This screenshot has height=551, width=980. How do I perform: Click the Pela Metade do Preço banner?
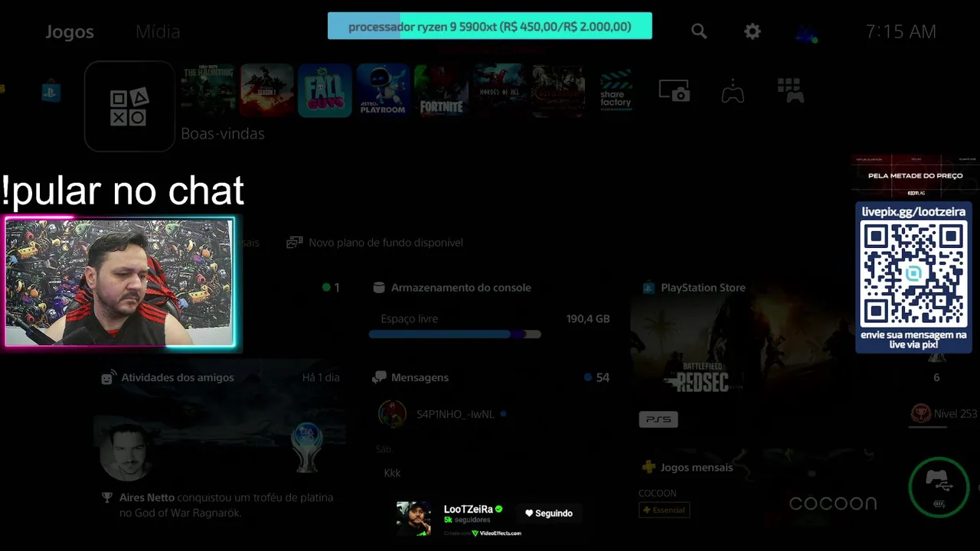pos(915,176)
